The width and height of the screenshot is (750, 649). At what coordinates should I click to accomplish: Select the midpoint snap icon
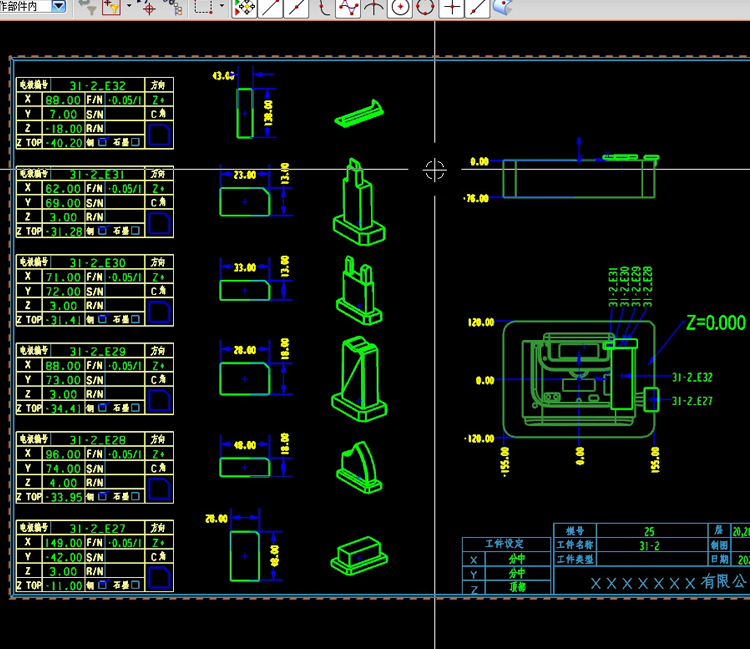coord(296,8)
